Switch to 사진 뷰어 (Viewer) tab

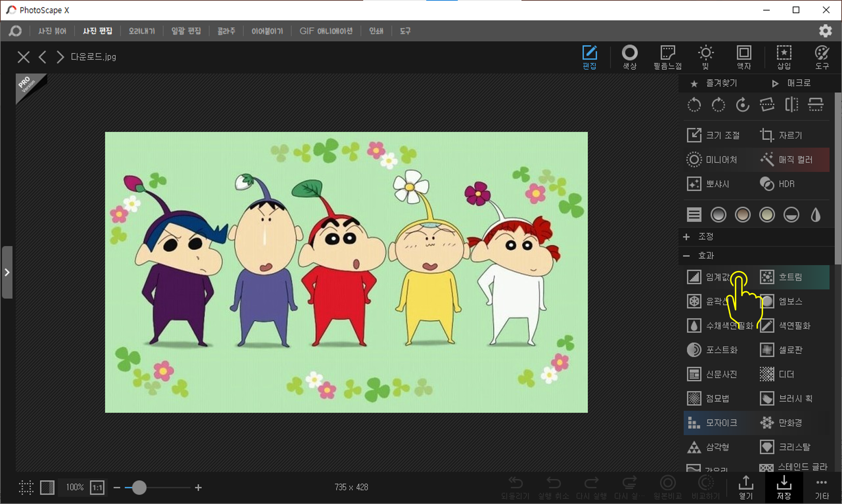[52, 31]
